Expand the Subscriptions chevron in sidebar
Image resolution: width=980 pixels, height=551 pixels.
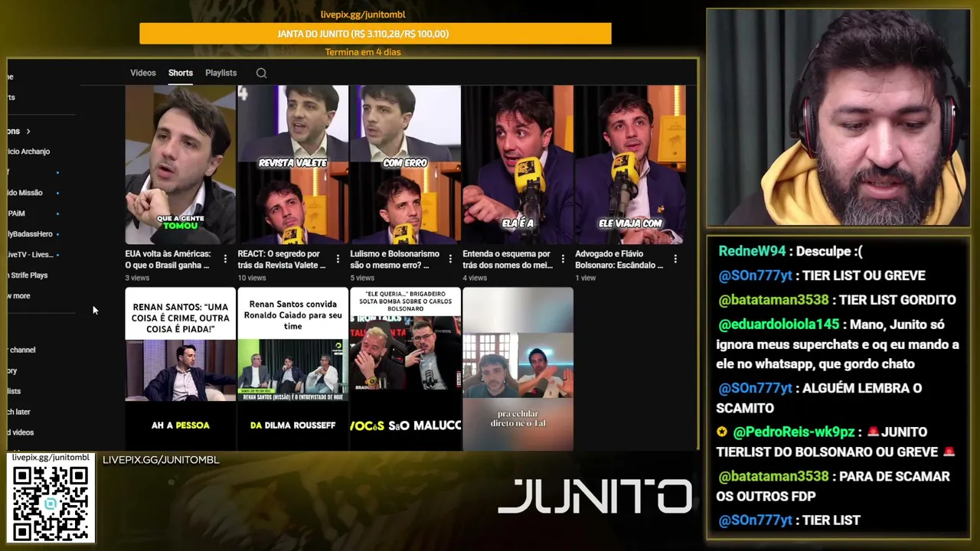click(28, 132)
